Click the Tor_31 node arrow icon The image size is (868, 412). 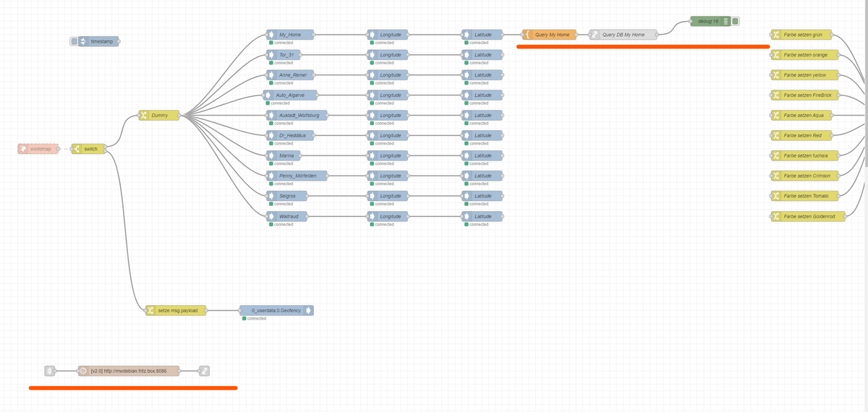coord(271,55)
